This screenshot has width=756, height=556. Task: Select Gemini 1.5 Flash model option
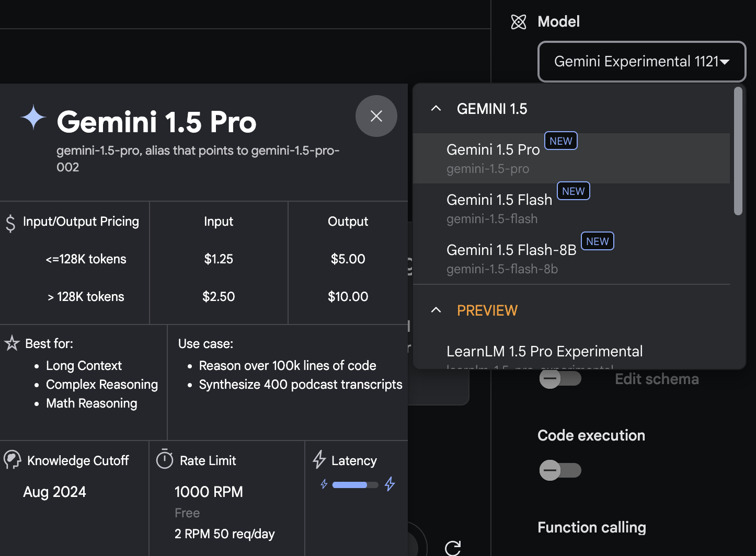coord(571,209)
